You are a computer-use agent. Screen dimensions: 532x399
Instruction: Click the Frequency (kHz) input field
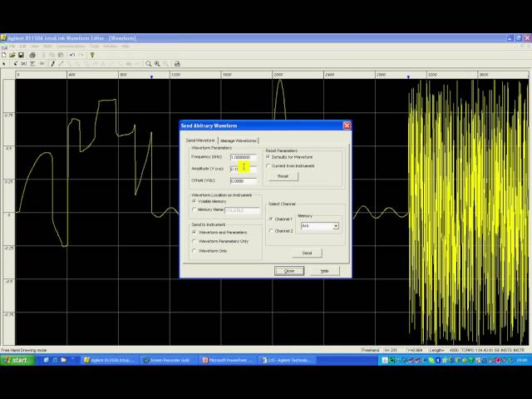click(244, 157)
